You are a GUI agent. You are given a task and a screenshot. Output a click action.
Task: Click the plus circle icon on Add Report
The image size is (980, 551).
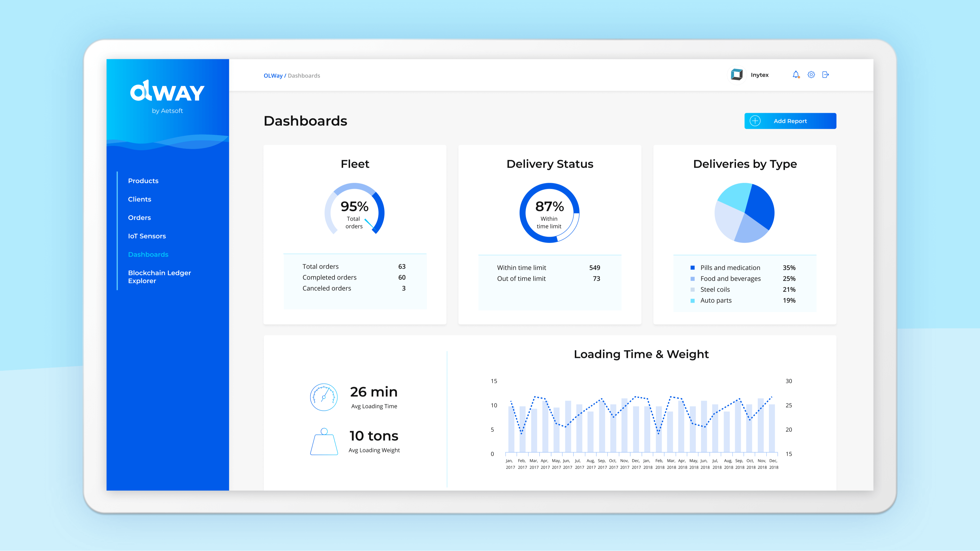pos(755,121)
